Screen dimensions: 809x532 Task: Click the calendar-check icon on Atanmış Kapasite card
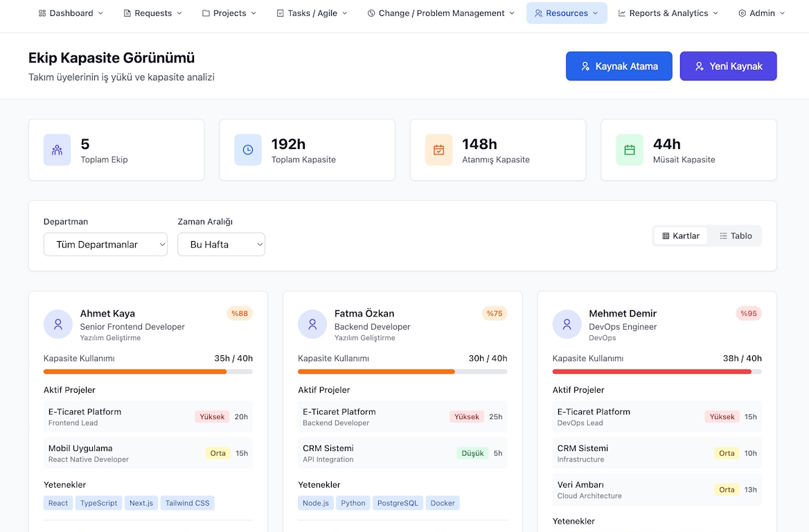438,150
